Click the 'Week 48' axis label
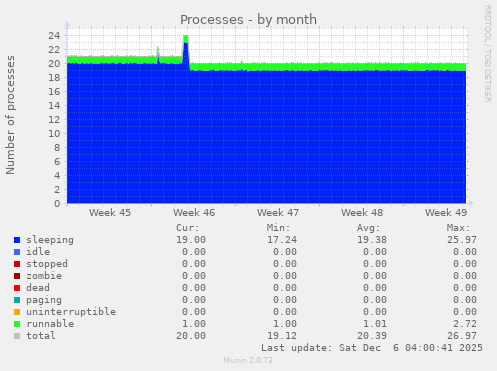The width and height of the screenshot is (497, 371). (x=362, y=213)
